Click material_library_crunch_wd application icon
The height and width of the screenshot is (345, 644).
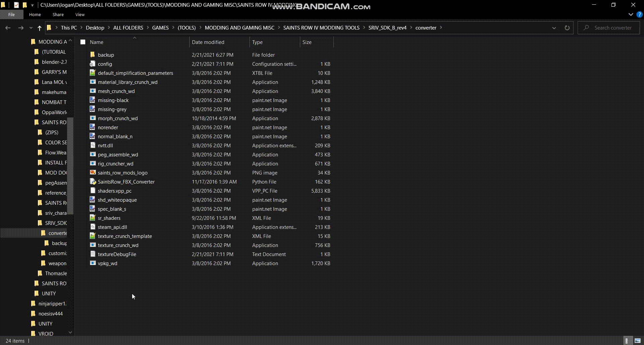point(93,82)
